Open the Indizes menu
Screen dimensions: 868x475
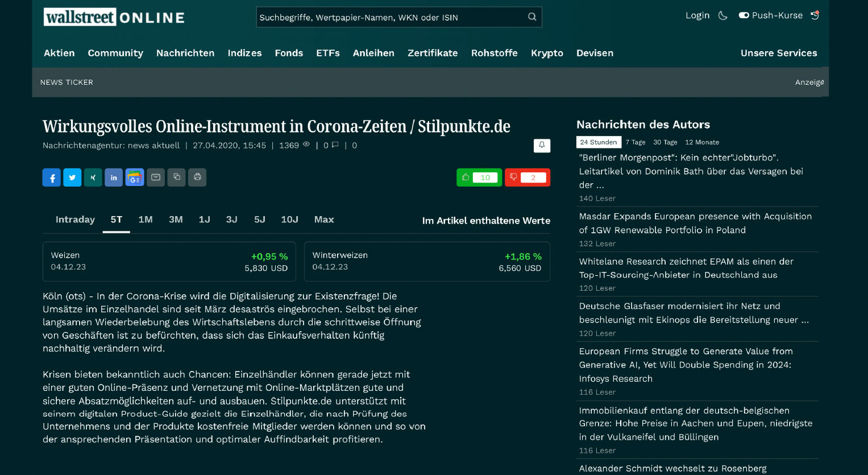coord(244,53)
